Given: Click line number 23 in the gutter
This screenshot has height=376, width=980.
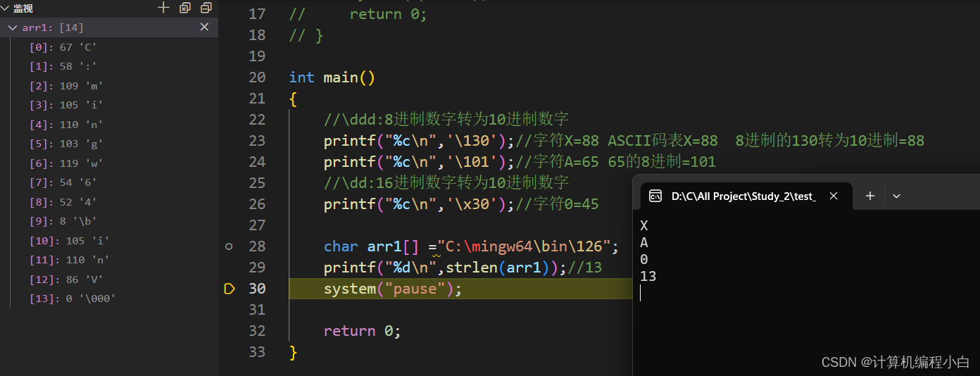Looking at the screenshot, I should 257,141.
